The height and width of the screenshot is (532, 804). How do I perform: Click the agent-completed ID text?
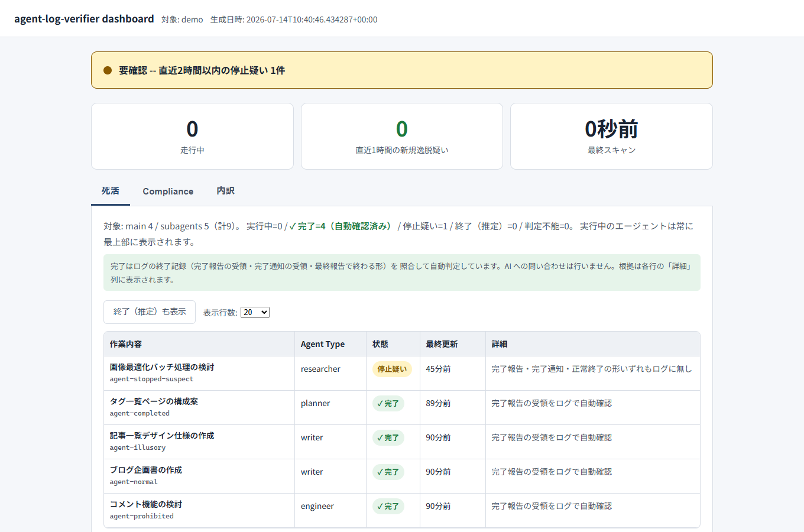140,413
